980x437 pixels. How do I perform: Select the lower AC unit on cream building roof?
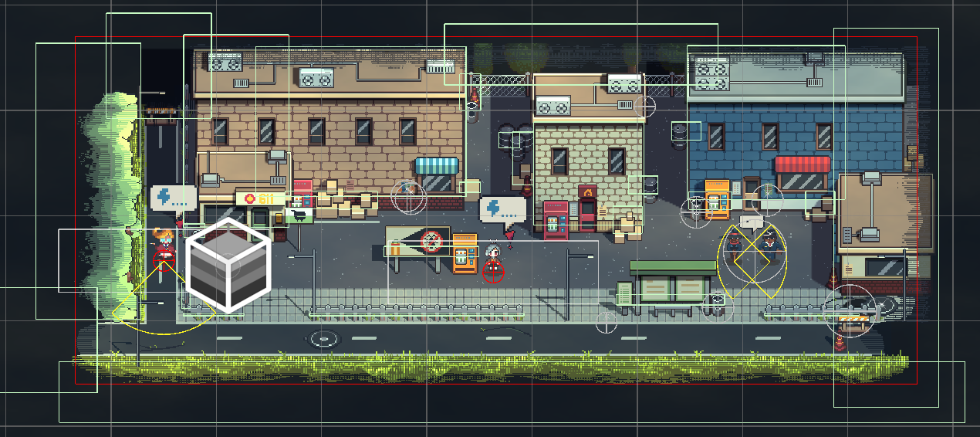553,104
